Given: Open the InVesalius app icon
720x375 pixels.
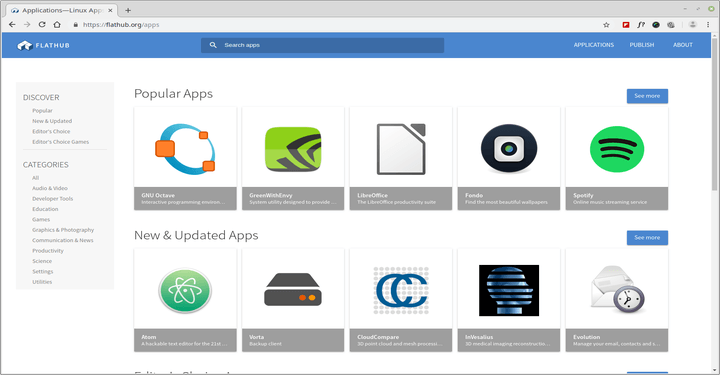Looking at the screenshot, I should [509, 291].
